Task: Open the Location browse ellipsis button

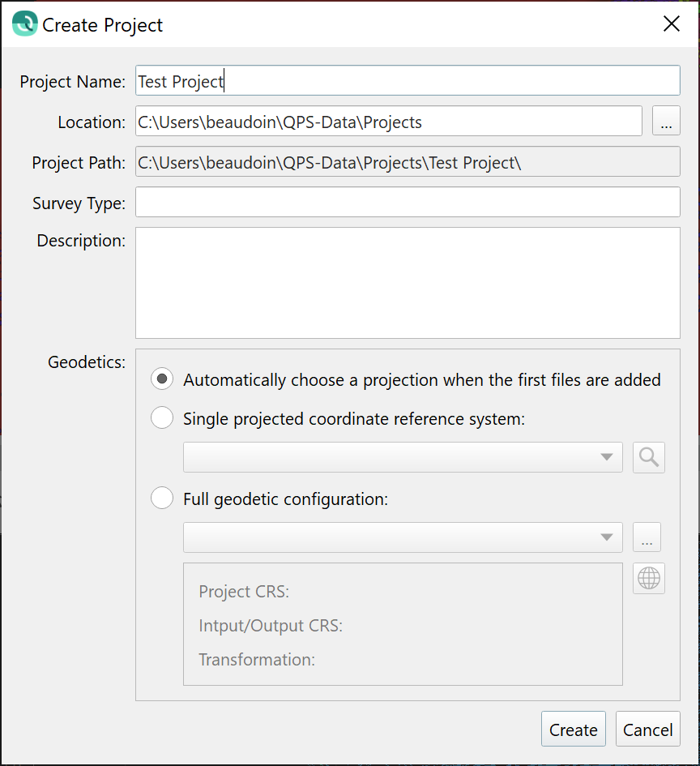Action: point(666,122)
